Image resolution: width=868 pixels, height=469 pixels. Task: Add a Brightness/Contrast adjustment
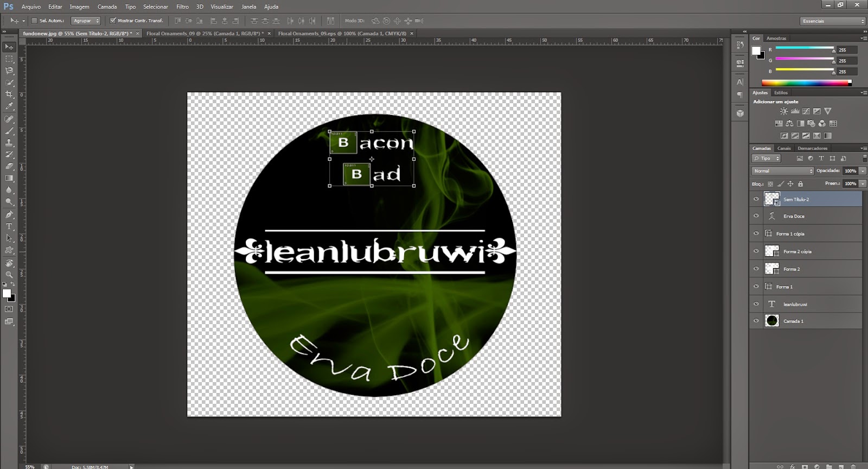[x=784, y=111]
